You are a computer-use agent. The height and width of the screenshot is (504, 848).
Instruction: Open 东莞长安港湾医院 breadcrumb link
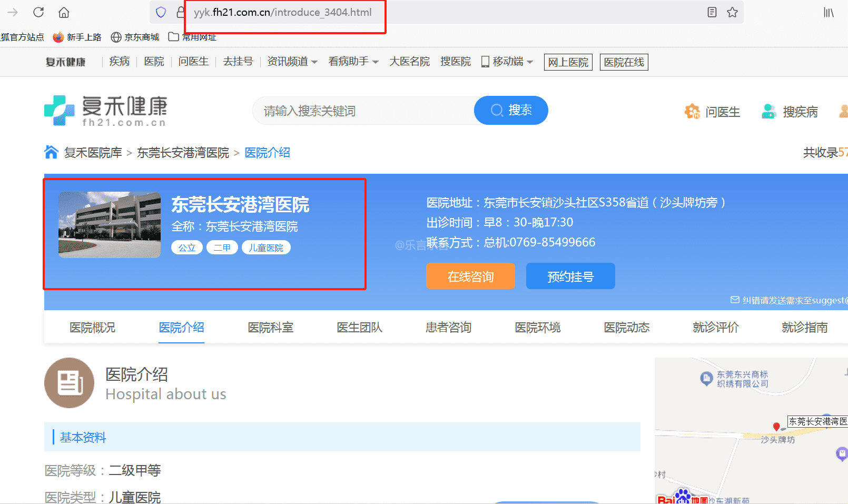tap(183, 153)
